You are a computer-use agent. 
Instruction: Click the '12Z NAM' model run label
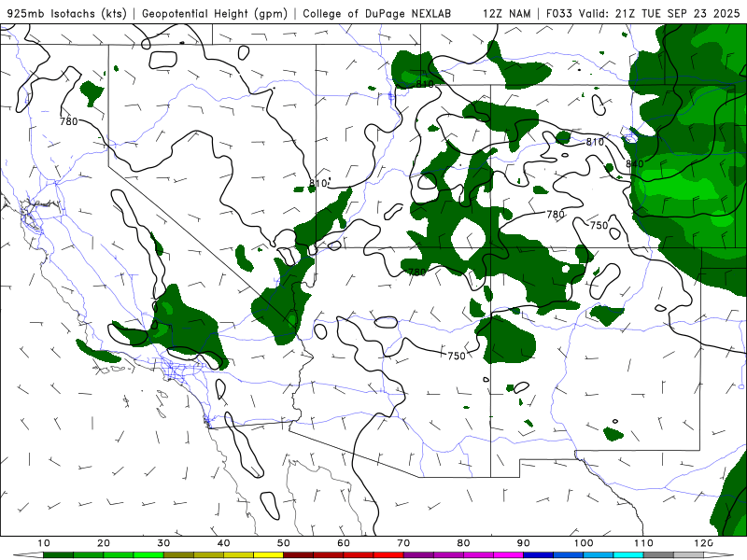tap(506, 13)
